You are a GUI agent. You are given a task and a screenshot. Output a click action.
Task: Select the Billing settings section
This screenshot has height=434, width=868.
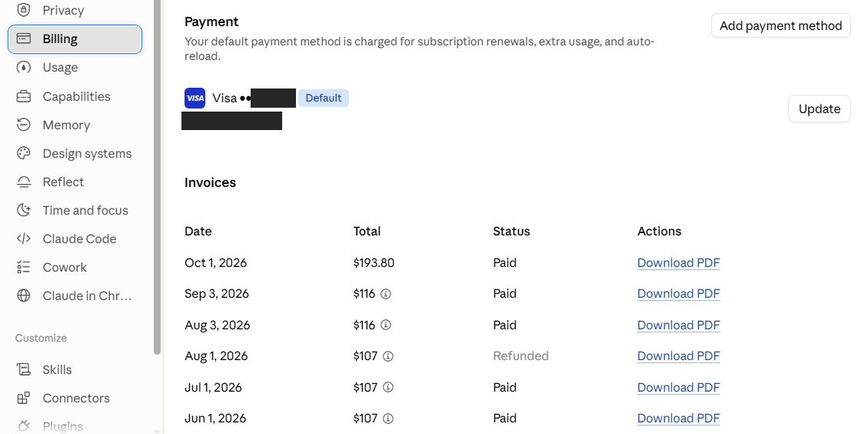(x=75, y=38)
